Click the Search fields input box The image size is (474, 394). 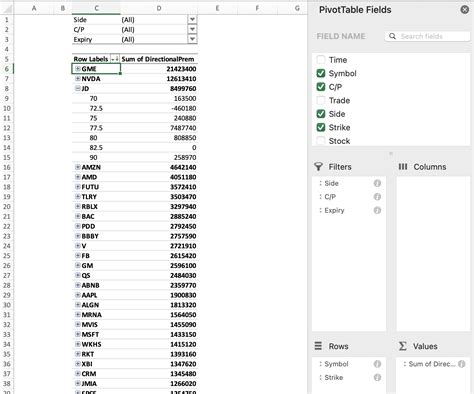(428, 36)
